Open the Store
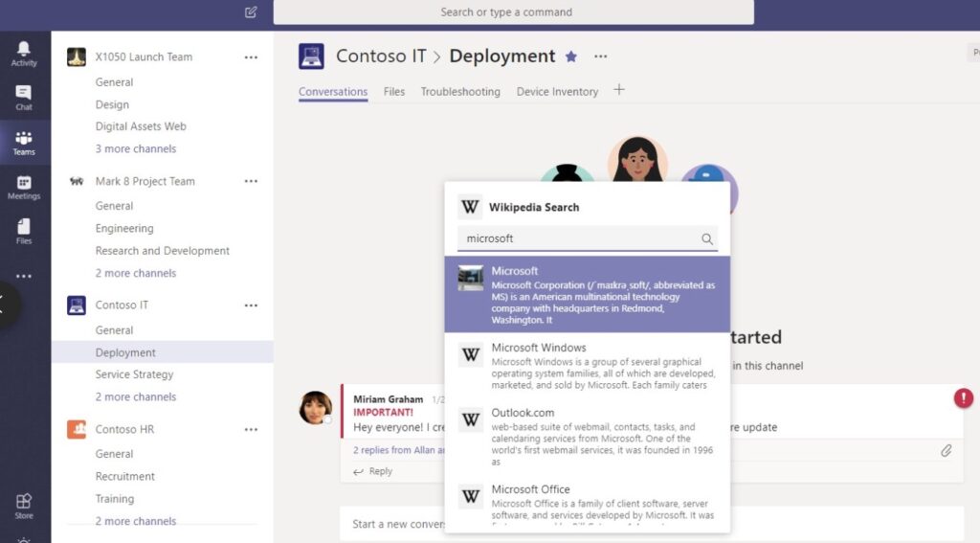The image size is (980, 543). point(24,506)
